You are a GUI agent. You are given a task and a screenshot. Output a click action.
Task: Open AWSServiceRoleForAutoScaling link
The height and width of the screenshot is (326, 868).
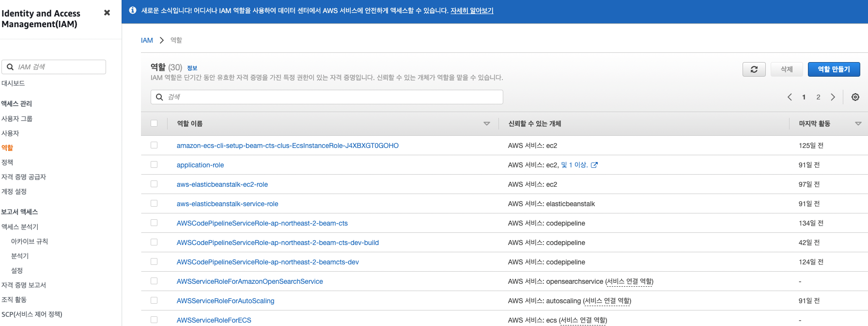coord(226,301)
